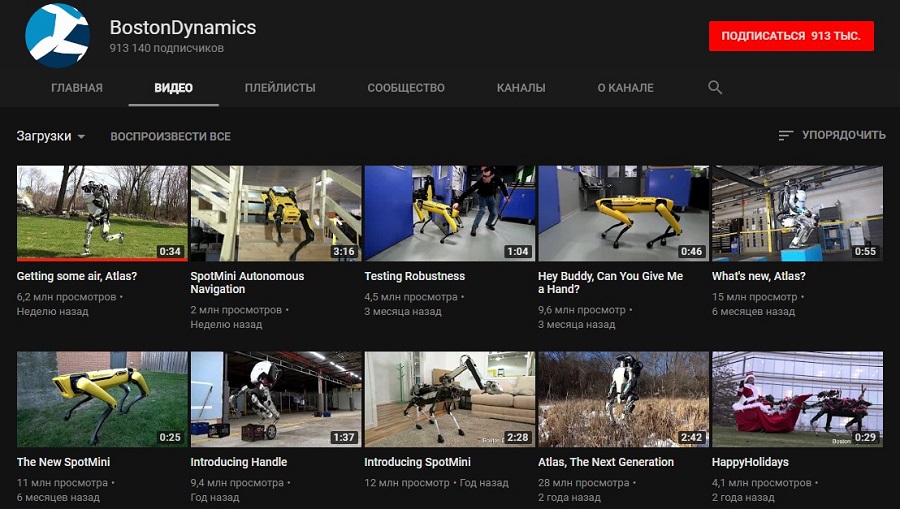Screen dimensions: 900x509
Task: Click the BostonDynamics channel name
Action: pyautogui.click(x=183, y=27)
